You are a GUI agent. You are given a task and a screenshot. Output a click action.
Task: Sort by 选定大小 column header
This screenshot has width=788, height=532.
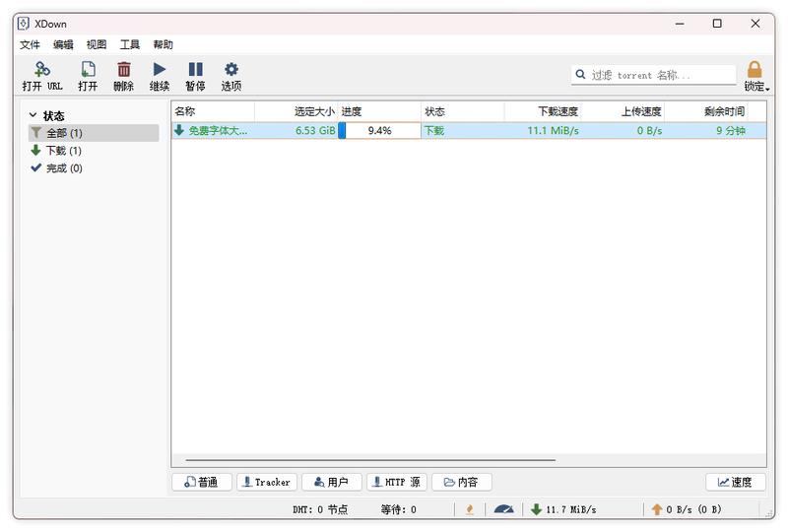[x=296, y=111]
